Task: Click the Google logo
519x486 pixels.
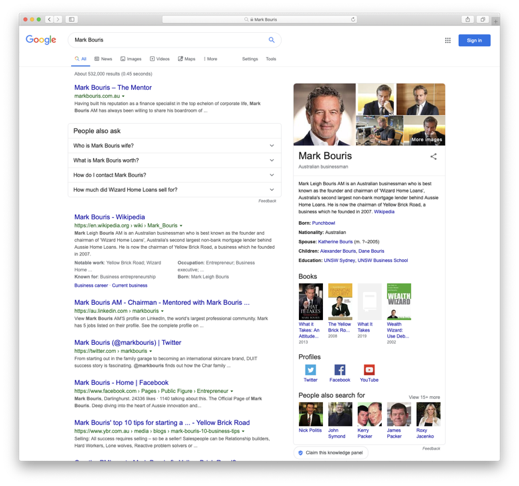Action: coord(41,40)
